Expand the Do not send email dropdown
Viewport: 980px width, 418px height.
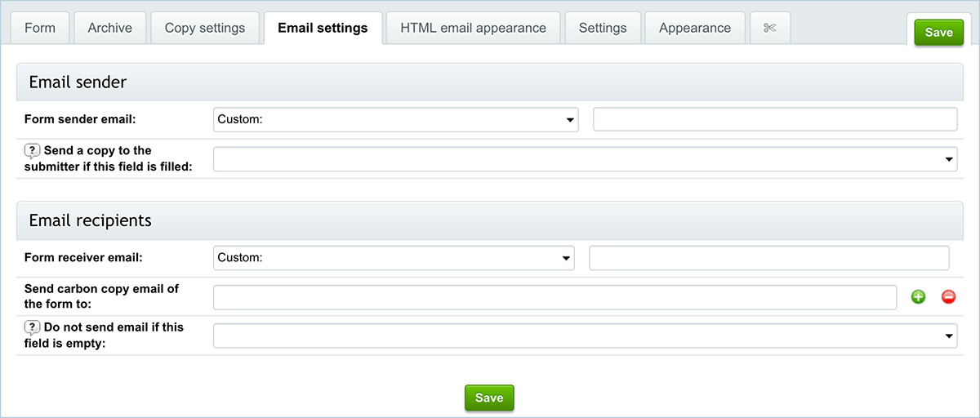click(585, 336)
